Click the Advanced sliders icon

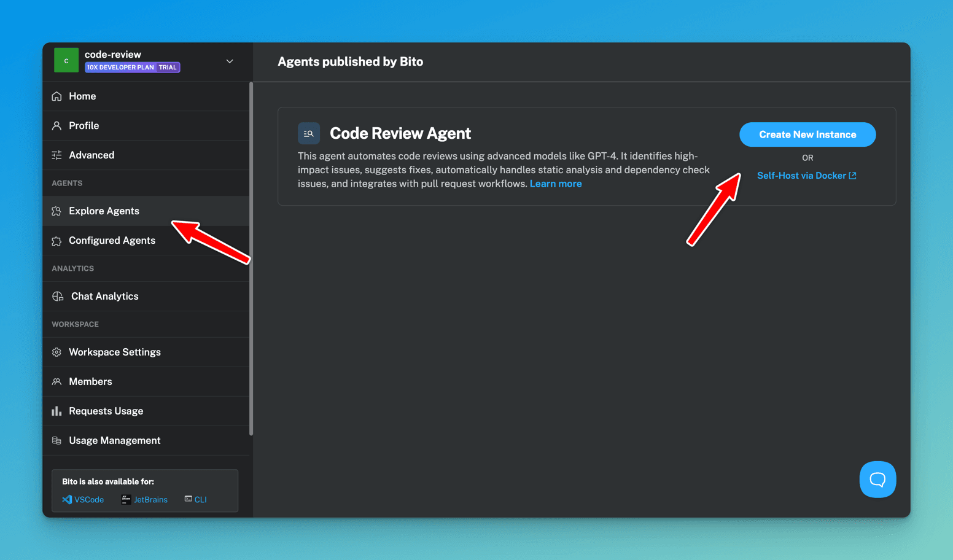point(56,155)
